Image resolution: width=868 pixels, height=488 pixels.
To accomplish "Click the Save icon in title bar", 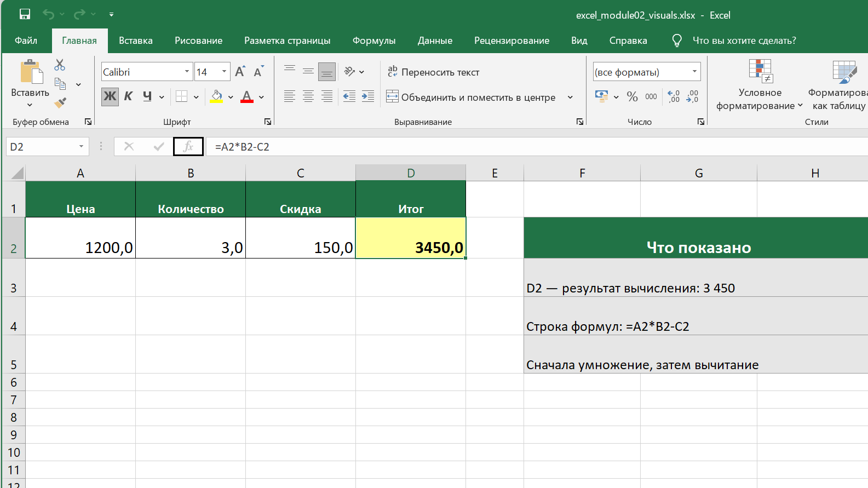I will coord(25,15).
